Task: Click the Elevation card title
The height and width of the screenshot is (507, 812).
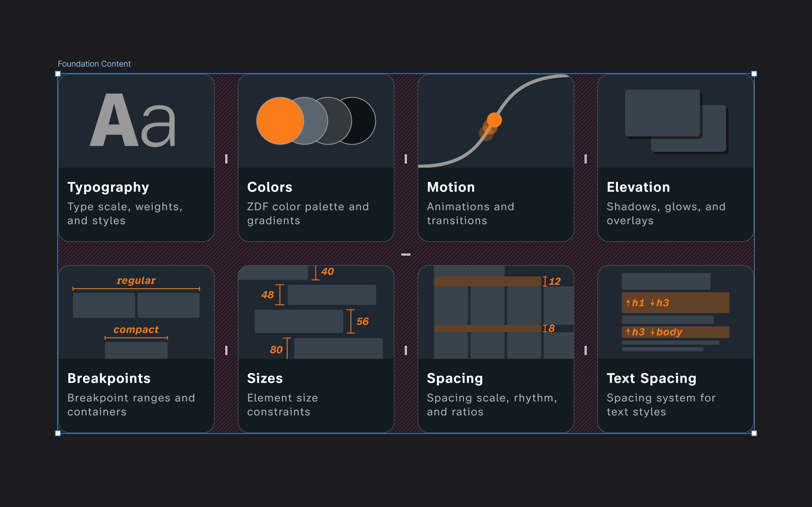Action: [x=638, y=187]
